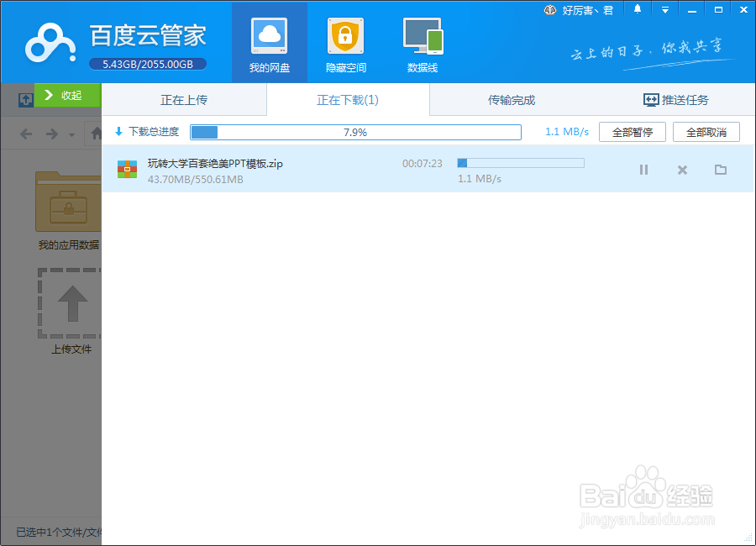Screen dimensions: 756x546
Task: Click the home icon in navigation bar
Action: pos(95,133)
